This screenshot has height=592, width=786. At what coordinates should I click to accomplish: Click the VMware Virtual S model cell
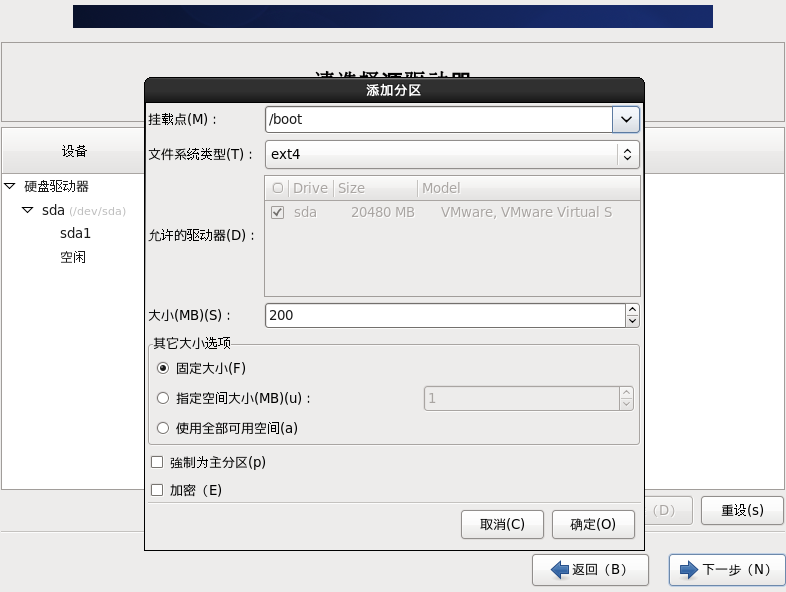526,213
